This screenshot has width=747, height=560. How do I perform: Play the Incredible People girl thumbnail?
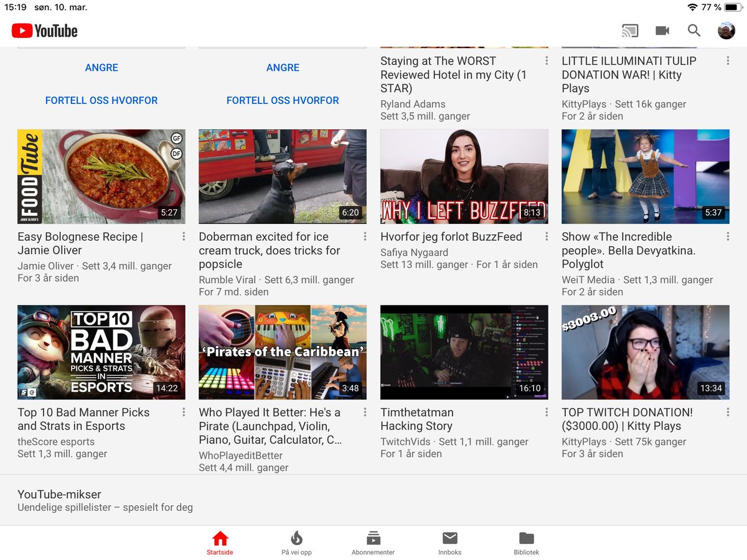click(x=646, y=177)
